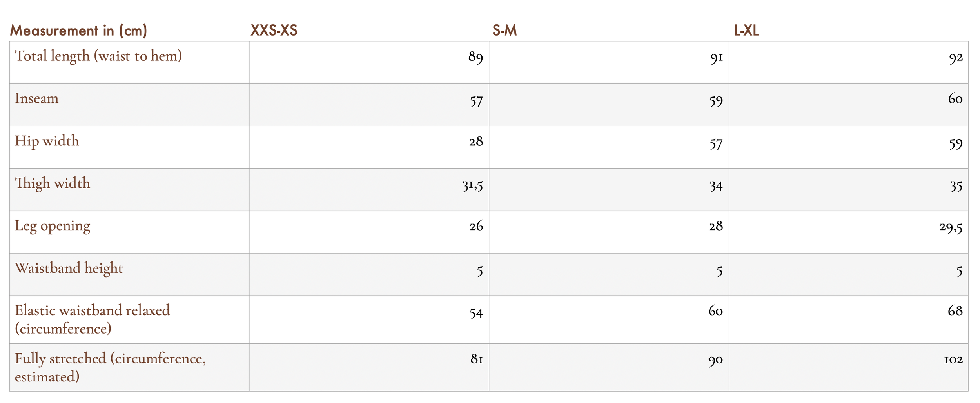
Task: Click the Thigh width row label
Action: tap(53, 183)
